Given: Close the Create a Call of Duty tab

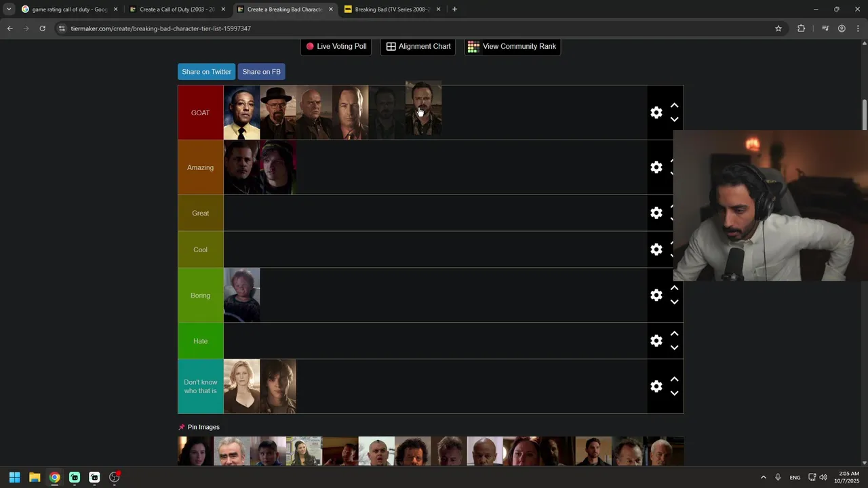Looking at the screenshot, I should pos(223,9).
